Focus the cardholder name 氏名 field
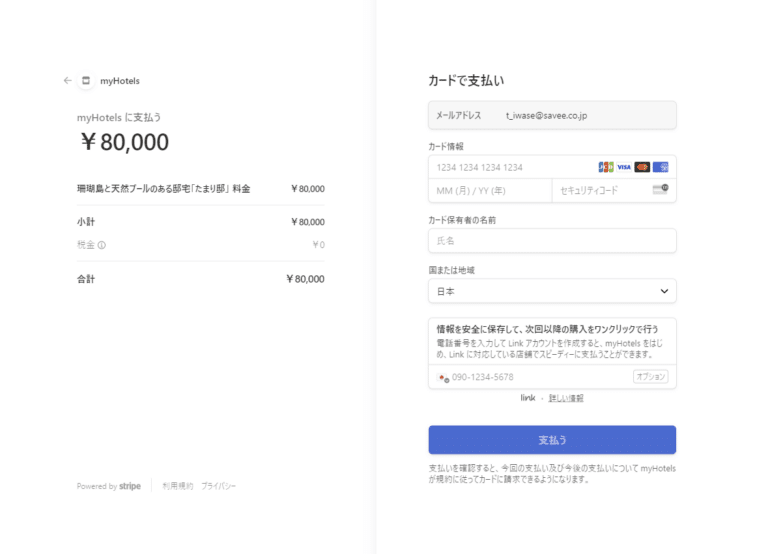 pyautogui.click(x=552, y=241)
